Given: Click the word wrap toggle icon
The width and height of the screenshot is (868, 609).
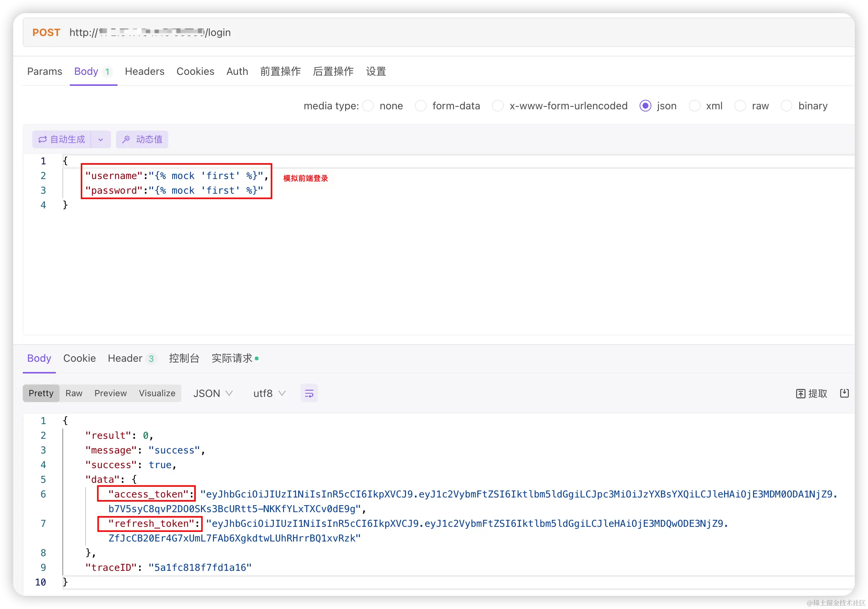Looking at the screenshot, I should (x=309, y=393).
